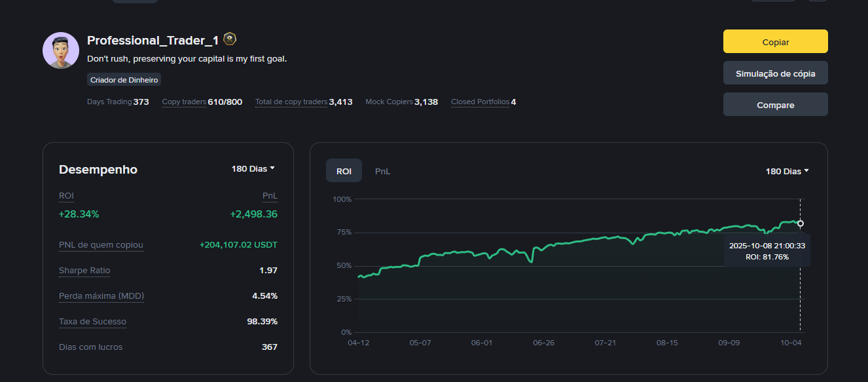Click the trader bio text
868x382 pixels.
(x=187, y=58)
